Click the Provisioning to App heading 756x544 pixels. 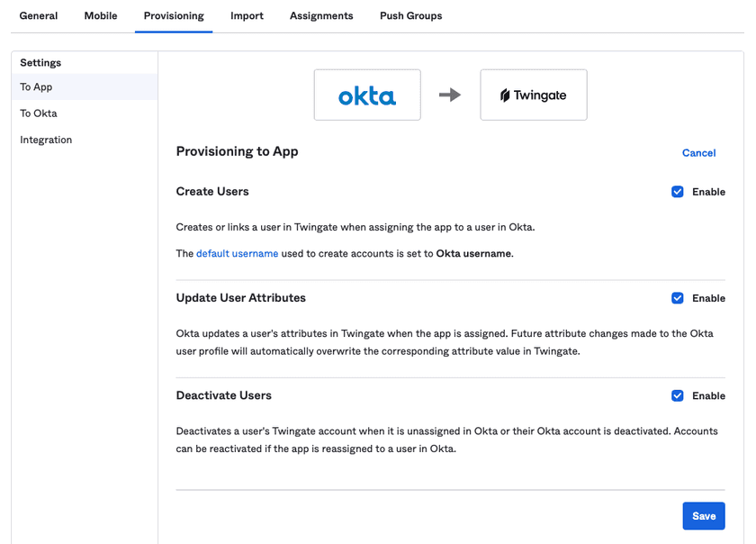[237, 151]
